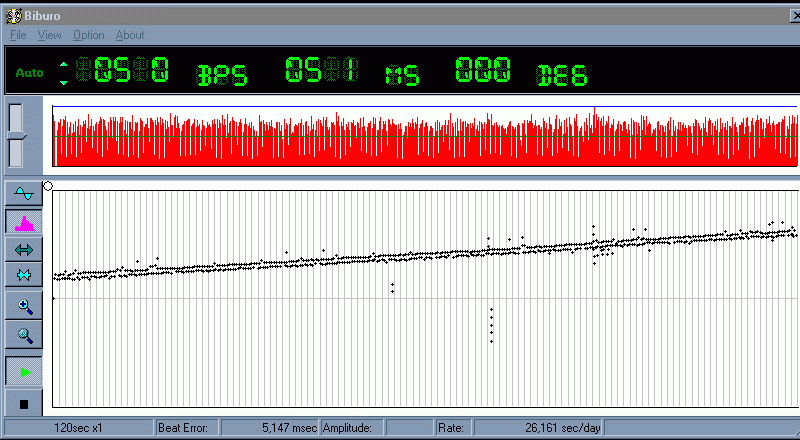
Task: Decrease beat rate with the down arrow
Action: click(x=65, y=80)
